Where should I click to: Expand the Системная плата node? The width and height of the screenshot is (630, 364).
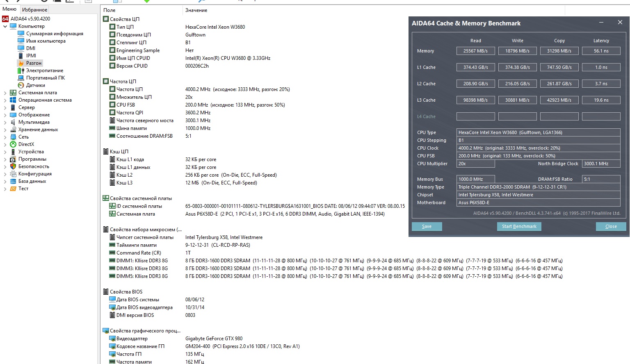(x=5, y=93)
